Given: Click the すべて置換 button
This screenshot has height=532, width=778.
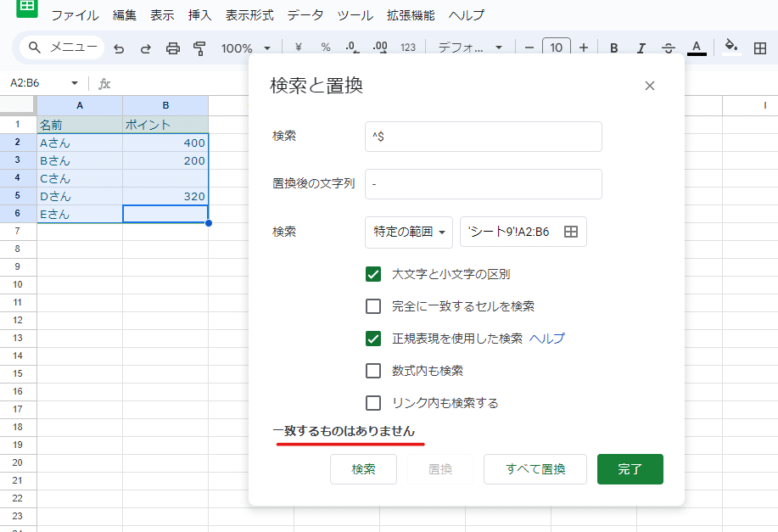Looking at the screenshot, I should [x=535, y=469].
